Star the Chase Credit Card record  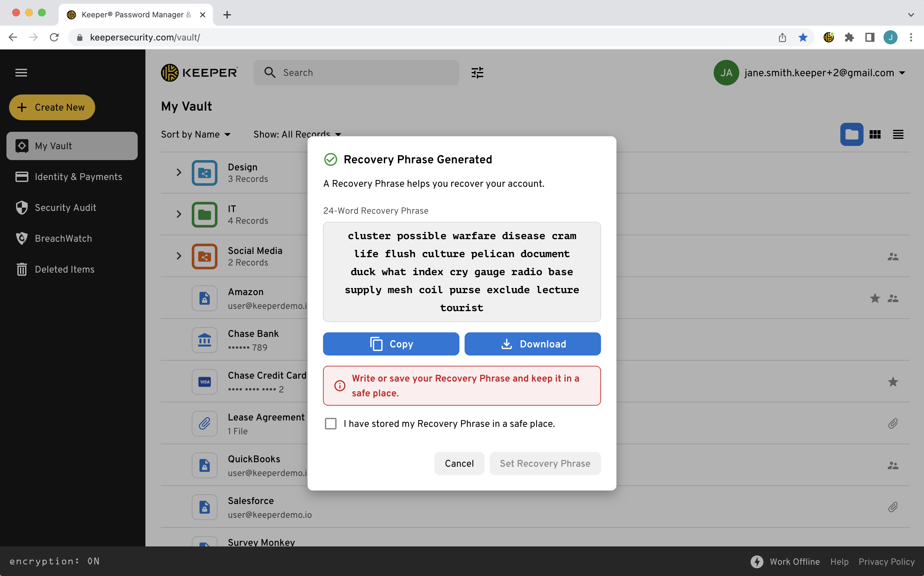893,382
